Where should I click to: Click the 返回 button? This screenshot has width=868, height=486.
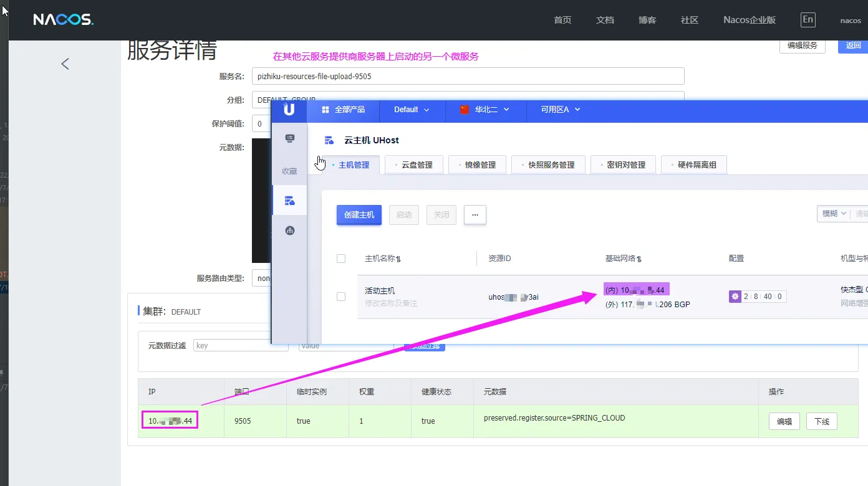point(853,45)
